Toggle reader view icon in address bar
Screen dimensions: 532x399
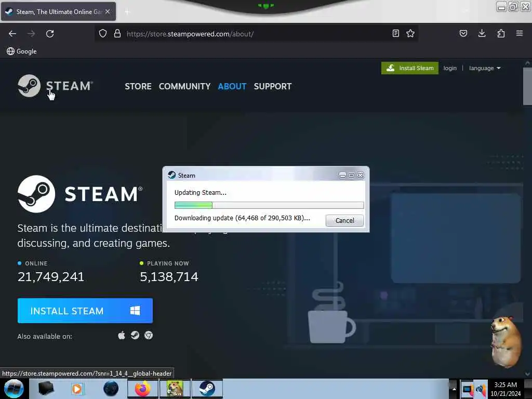pyautogui.click(x=395, y=33)
